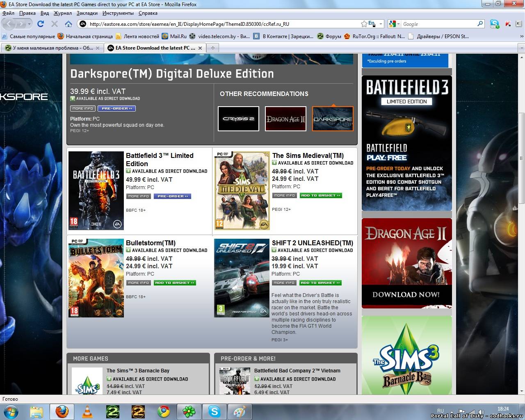Screen dimensions: 525x420
Task: Bookmark this page with the star icon
Action: [364, 24]
